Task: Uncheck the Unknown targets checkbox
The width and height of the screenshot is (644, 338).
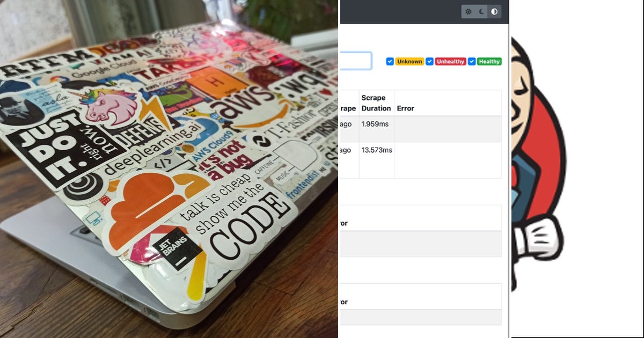Action: click(390, 62)
